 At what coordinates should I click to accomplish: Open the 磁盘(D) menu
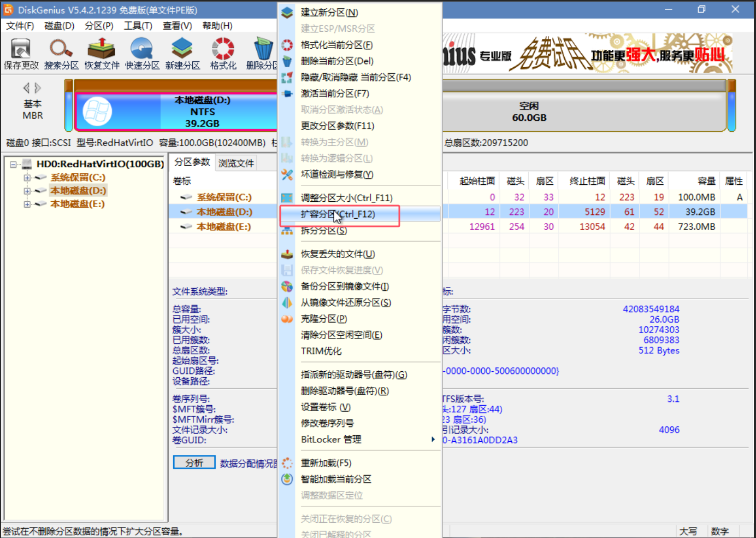[x=59, y=26]
